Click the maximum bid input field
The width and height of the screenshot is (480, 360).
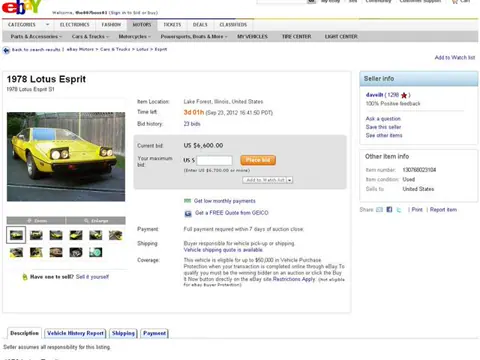click(x=214, y=160)
